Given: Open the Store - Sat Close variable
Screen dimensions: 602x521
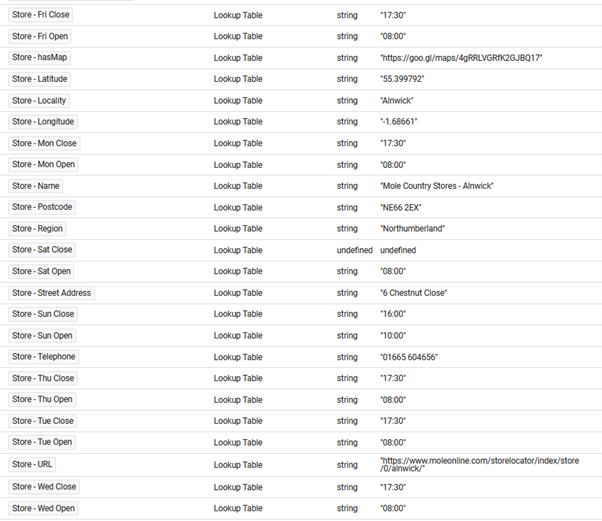Looking at the screenshot, I should (42, 250).
